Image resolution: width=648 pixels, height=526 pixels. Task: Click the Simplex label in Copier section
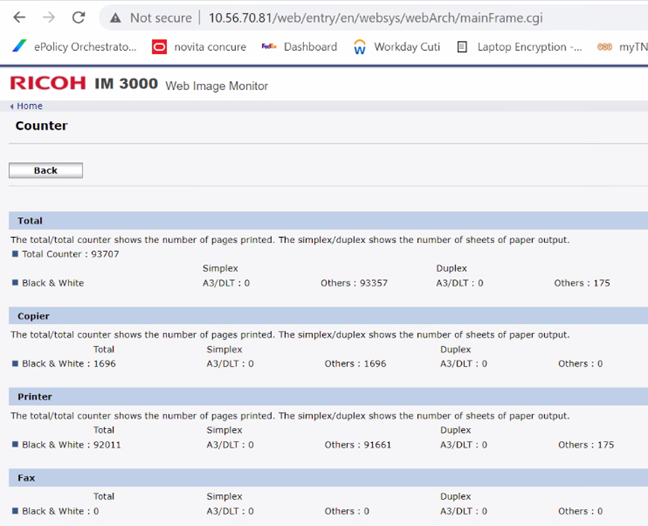tap(224, 349)
